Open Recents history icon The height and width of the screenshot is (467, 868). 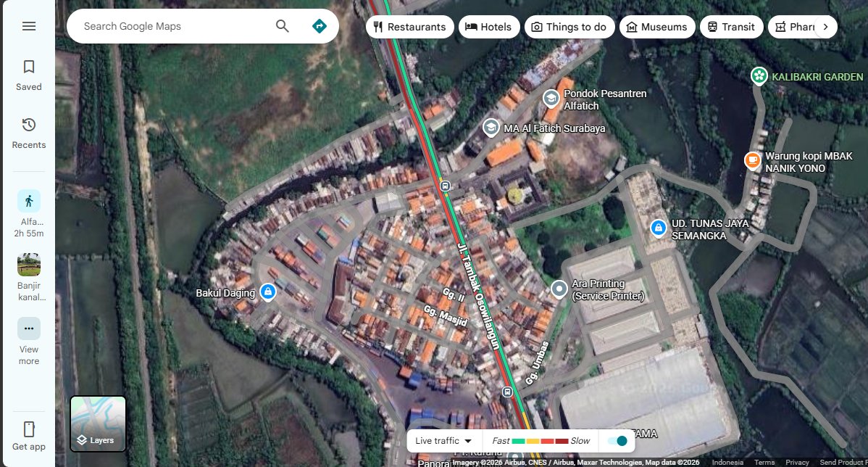click(x=29, y=125)
